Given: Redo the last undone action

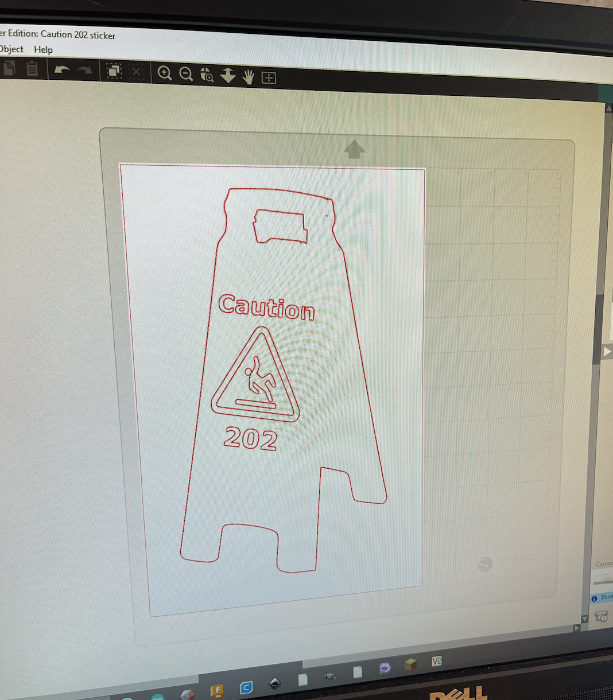Looking at the screenshot, I should [86, 71].
